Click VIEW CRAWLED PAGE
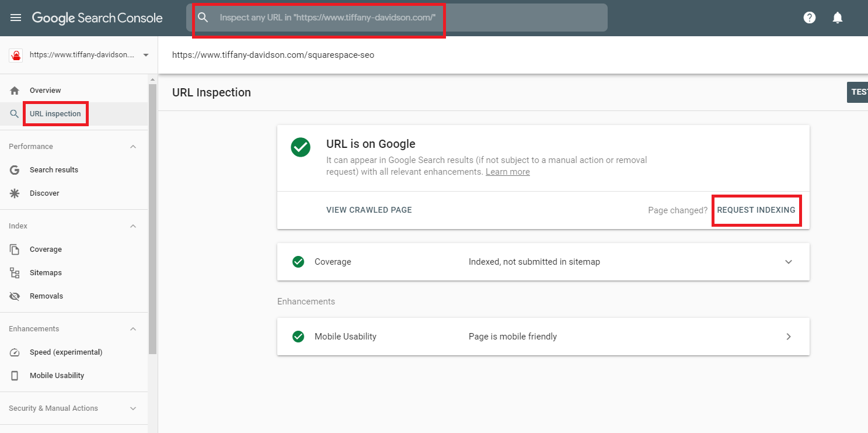868x433 pixels. click(x=369, y=210)
